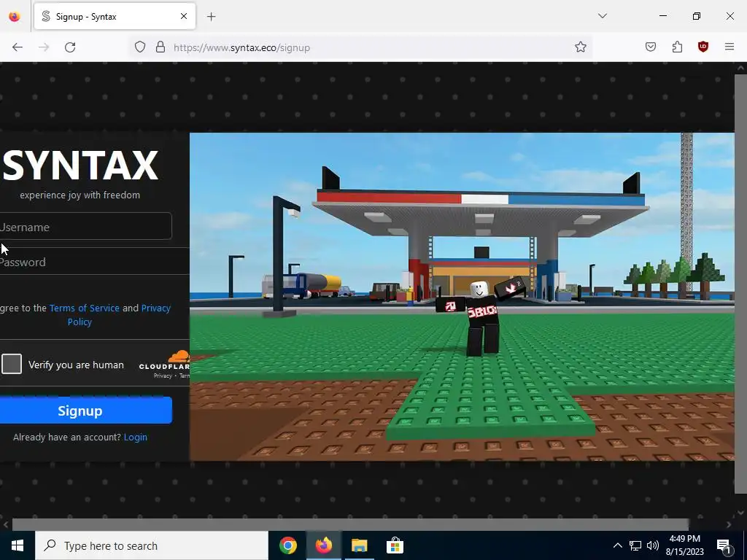Viewport: 747px width, 560px height.
Task: Open the Privacy Policy link
Action: (119, 315)
